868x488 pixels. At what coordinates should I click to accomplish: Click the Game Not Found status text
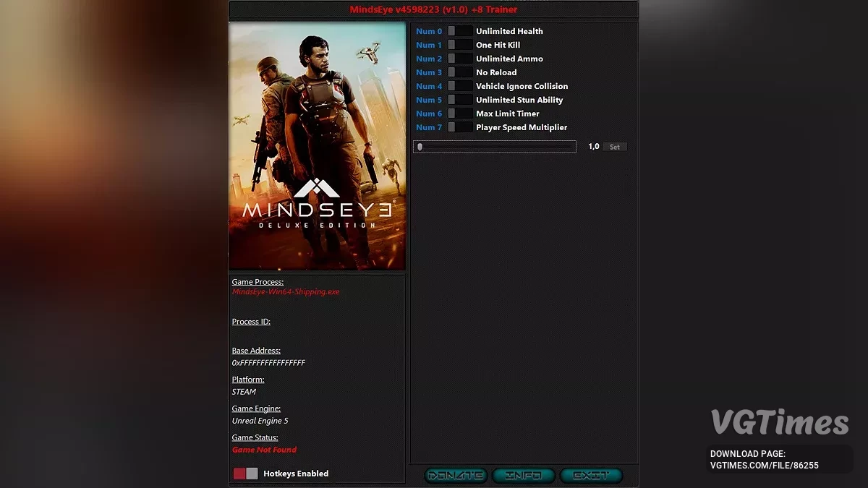(x=264, y=450)
